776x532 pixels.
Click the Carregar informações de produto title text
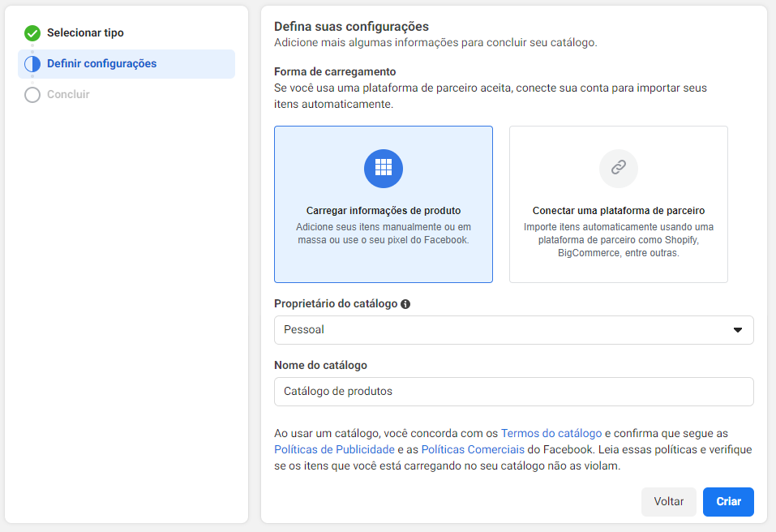click(x=383, y=210)
